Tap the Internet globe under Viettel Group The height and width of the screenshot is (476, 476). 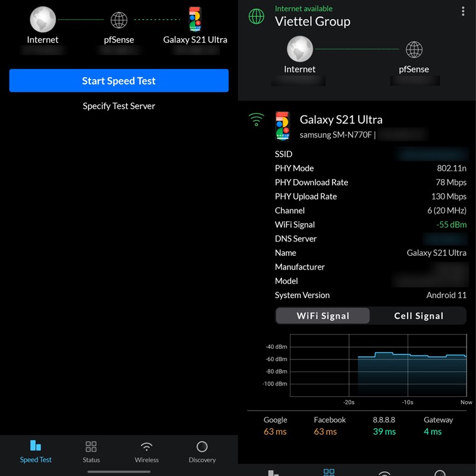pyautogui.click(x=300, y=49)
